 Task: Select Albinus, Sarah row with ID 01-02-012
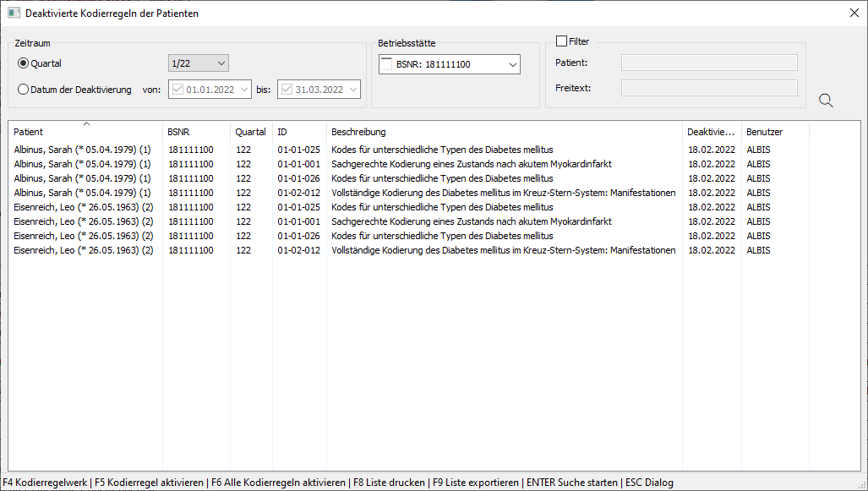(408, 193)
